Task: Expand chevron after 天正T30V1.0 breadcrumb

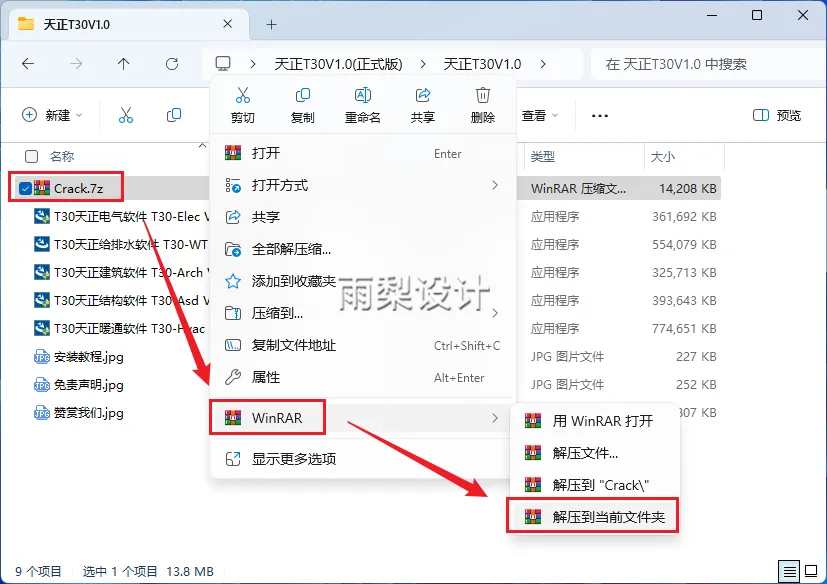Action: tap(543, 64)
